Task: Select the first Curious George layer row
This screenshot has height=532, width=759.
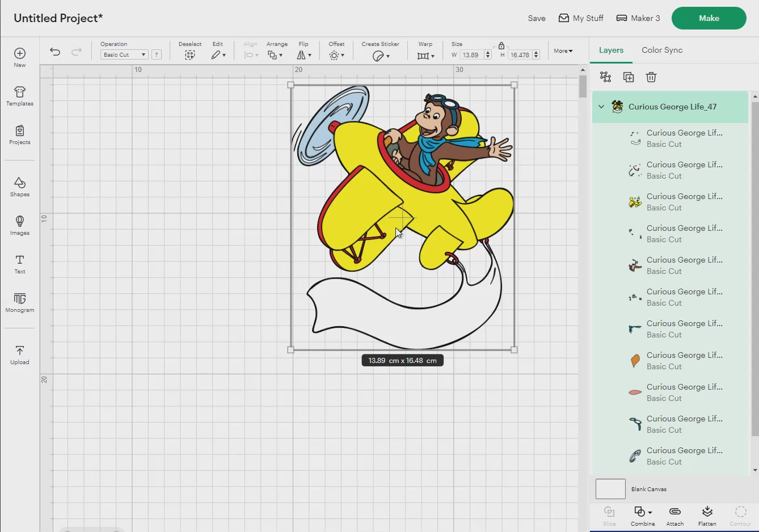Action: tap(670, 138)
